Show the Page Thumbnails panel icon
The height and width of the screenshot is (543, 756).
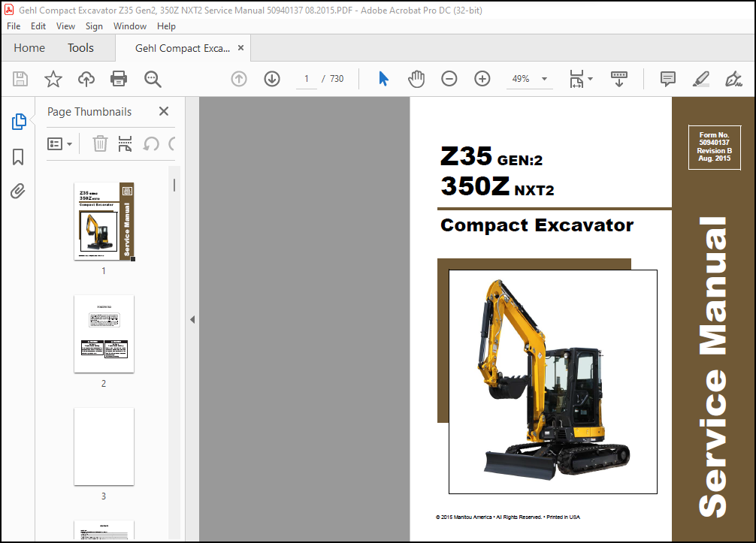(18, 122)
